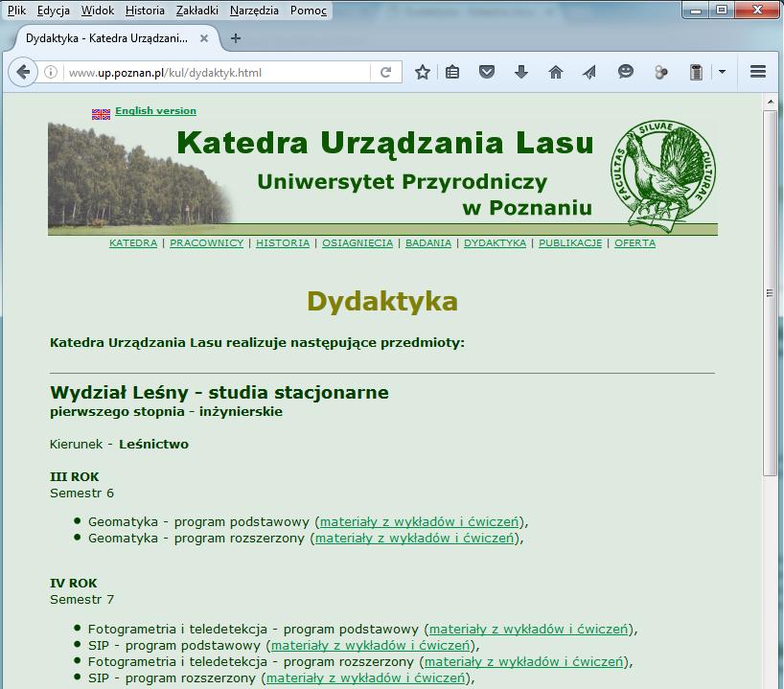784x689 pixels.
Task: Open a new tab with plus button
Action: point(236,38)
